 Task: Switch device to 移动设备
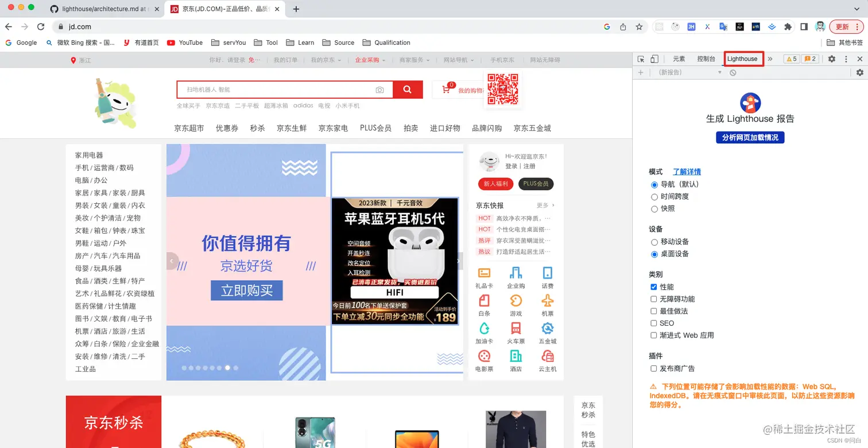click(x=654, y=242)
